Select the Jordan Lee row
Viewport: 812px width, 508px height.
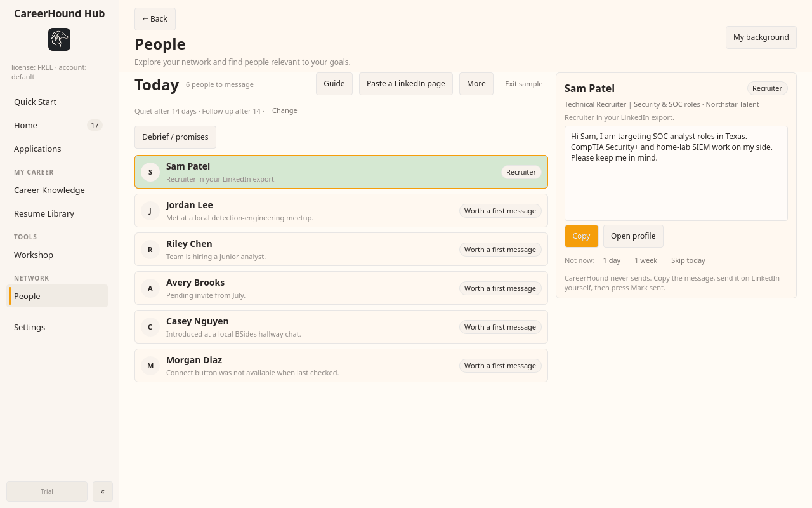pos(341,211)
